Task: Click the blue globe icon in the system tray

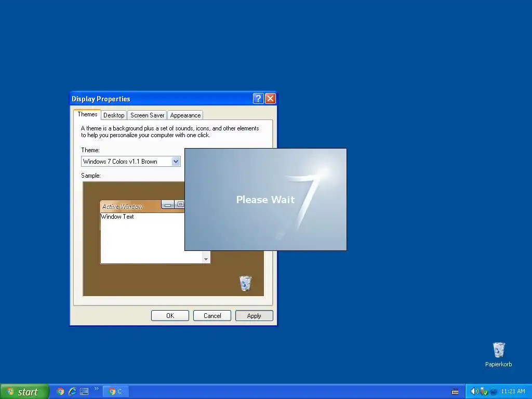Action: coord(494,392)
